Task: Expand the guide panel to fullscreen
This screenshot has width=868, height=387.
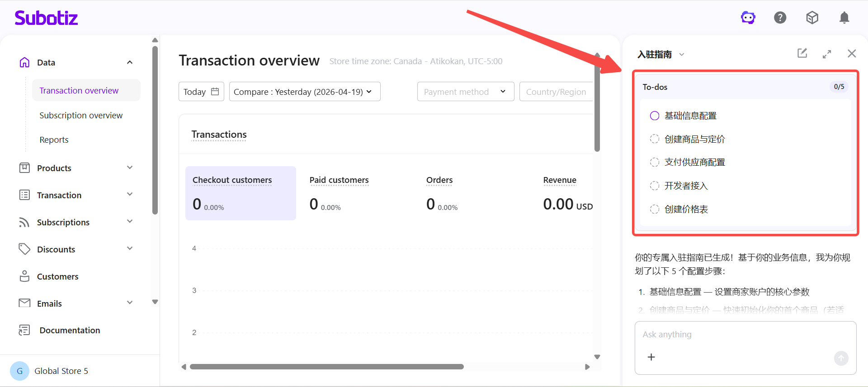Action: pos(827,54)
